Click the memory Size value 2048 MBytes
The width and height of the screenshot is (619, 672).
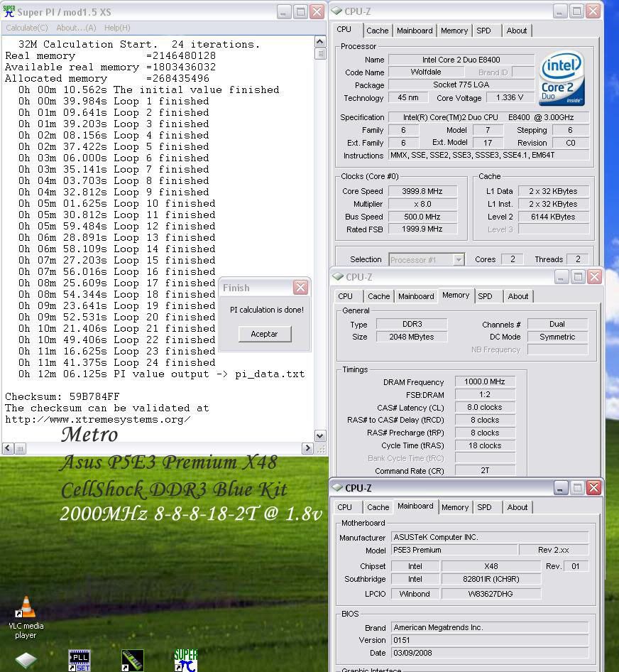coord(412,337)
